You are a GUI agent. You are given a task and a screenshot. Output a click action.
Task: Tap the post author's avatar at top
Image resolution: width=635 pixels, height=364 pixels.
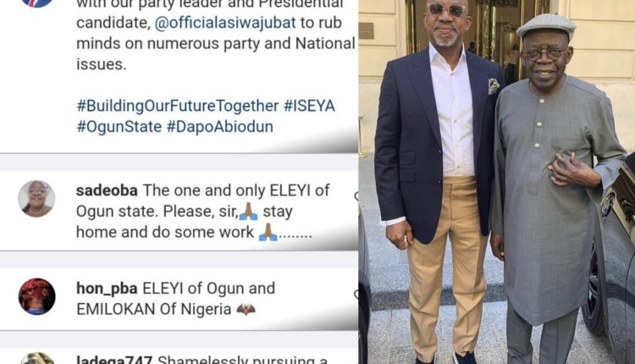[x=36, y=3]
